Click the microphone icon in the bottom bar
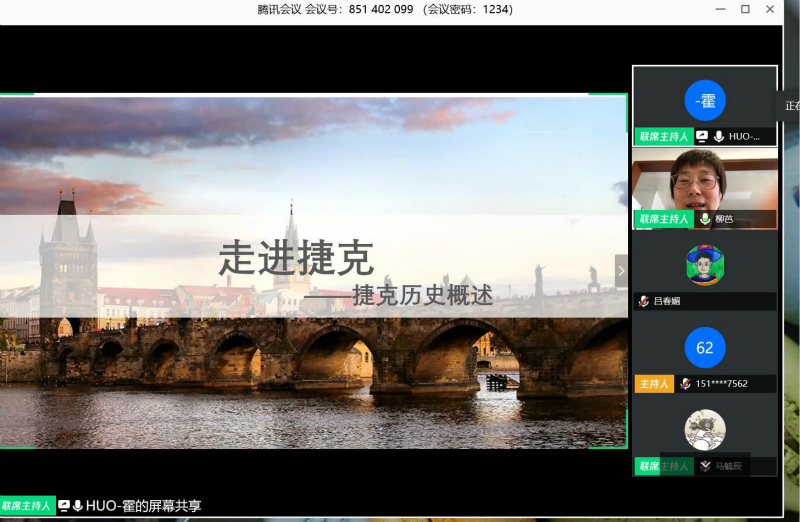800x522 pixels. pos(78,506)
